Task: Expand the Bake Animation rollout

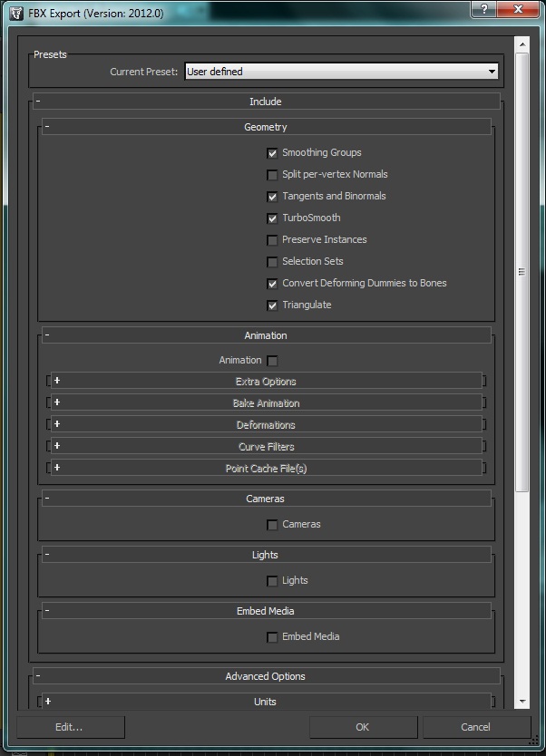Action: [x=267, y=402]
